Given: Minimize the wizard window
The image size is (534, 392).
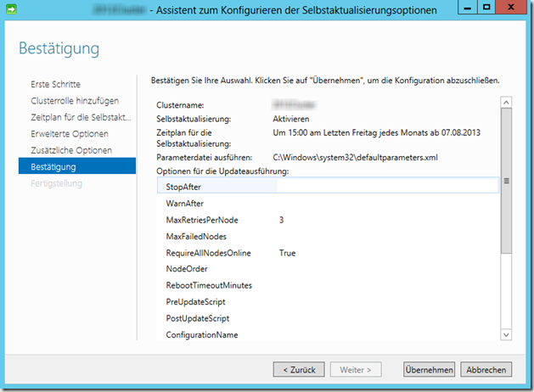Looking at the screenshot, I should click(x=468, y=7).
